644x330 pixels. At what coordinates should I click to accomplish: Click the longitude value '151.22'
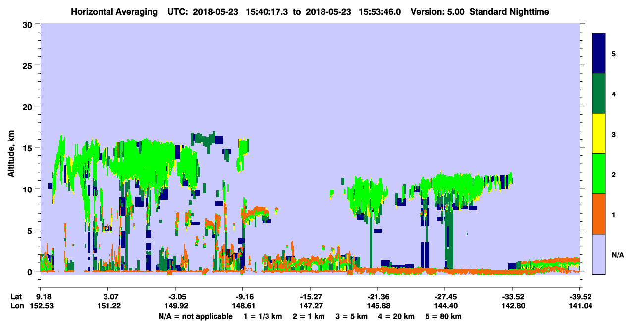click(109, 306)
